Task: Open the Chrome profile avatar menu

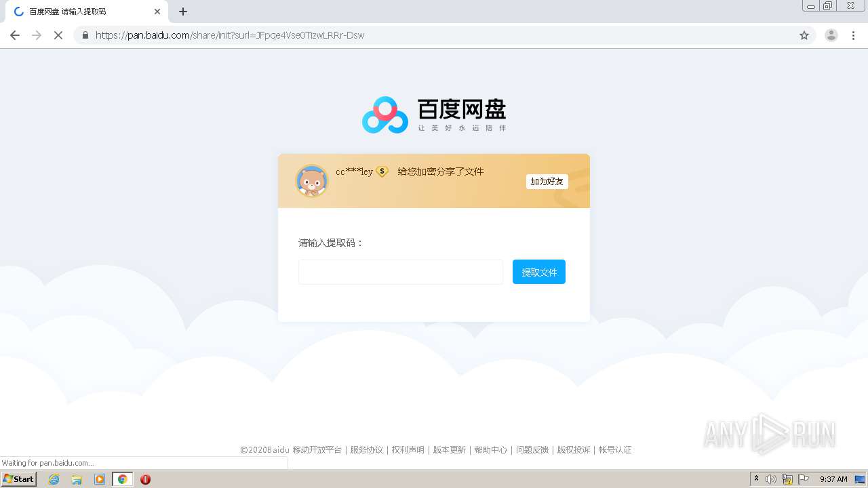Action: pyautogui.click(x=831, y=35)
